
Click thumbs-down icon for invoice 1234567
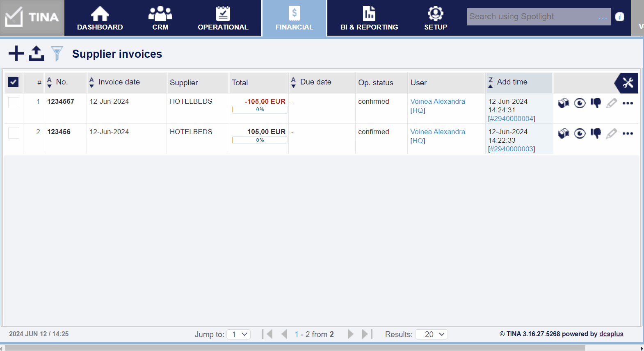pos(596,103)
